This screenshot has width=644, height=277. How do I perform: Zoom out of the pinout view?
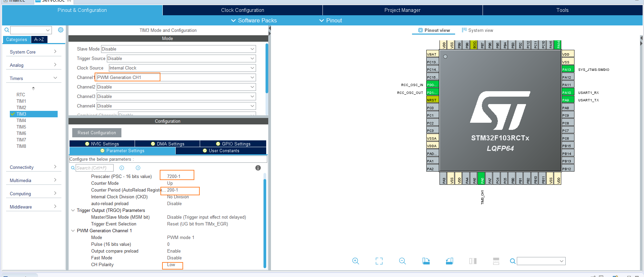tap(403, 261)
